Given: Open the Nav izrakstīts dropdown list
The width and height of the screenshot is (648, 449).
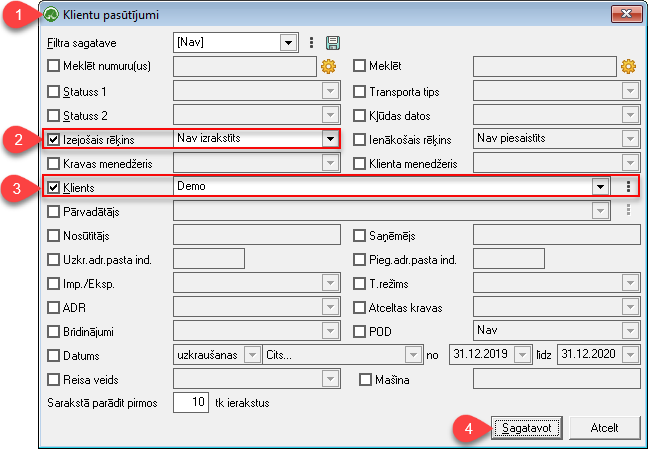Looking at the screenshot, I should click(x=330, y=139).
